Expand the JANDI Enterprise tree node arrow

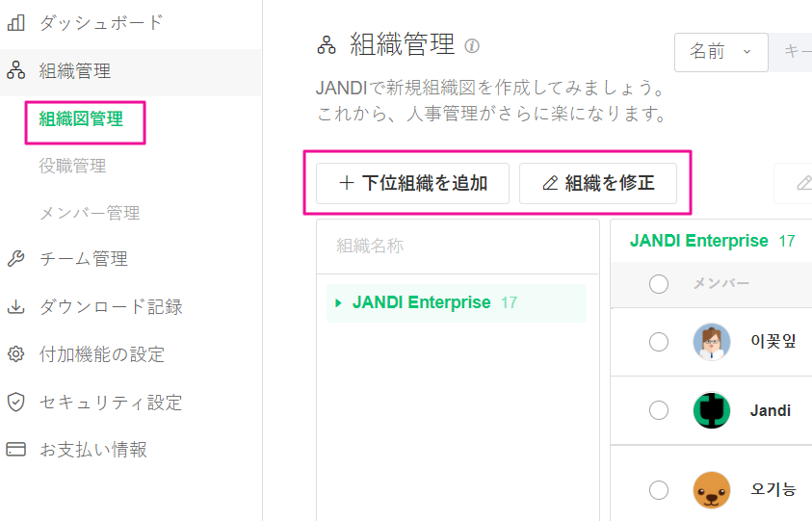coord(338,303)
